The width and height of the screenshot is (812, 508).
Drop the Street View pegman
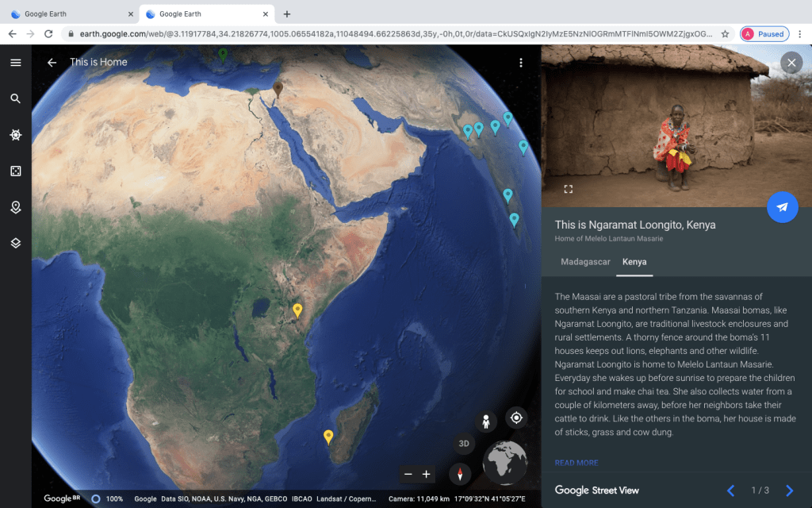(486, 421)
